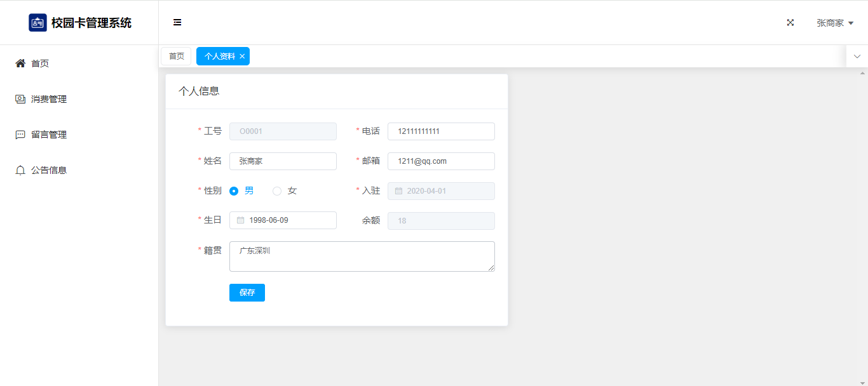Image resolution: width=868 pixels, height=386 pixels.
Task: Click the 留言管理 chat bubble icon
Action: [20, 135]
